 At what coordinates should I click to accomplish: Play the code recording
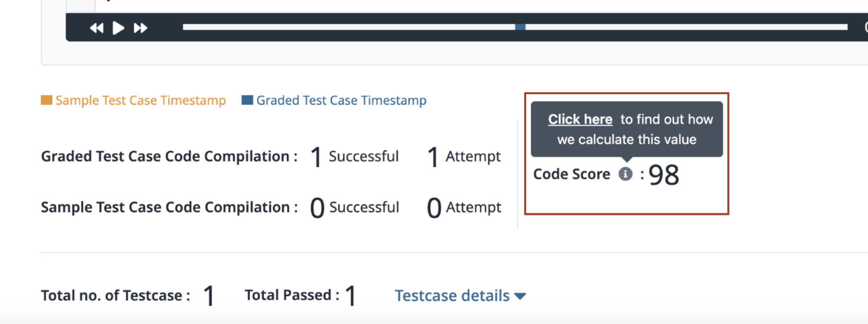[x=118, y=28]
